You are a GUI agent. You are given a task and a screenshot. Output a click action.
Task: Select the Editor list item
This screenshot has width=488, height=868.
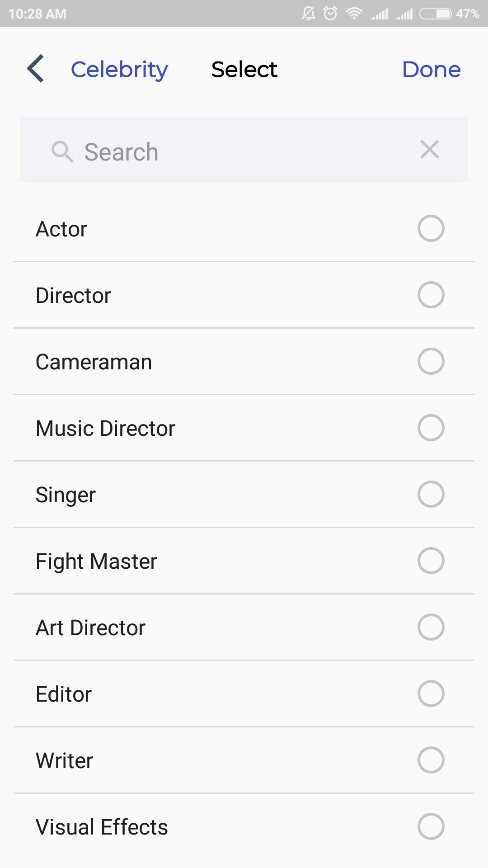tap(244, 693)
